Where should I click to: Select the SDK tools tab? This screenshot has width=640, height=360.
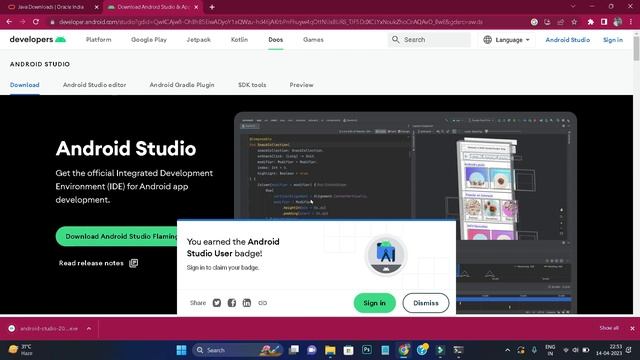coord(252,85)
